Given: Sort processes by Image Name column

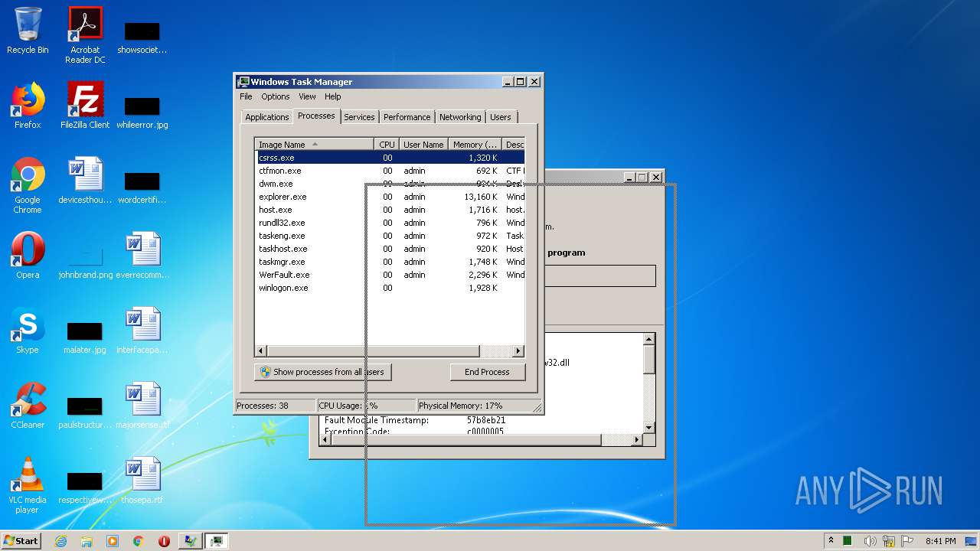Looking at the screenshot, I should point(315,145).
